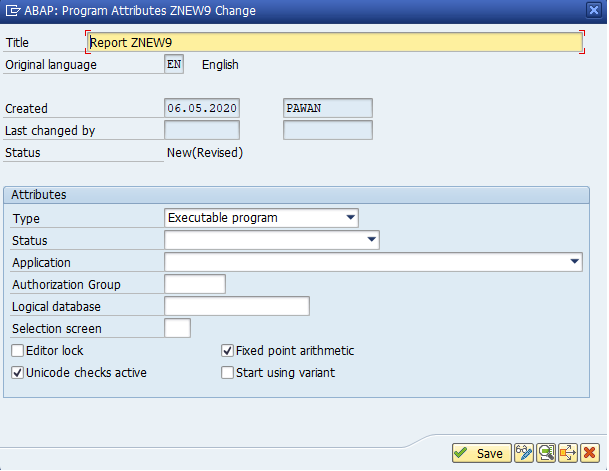Save the program attributes

pos(482,453)
